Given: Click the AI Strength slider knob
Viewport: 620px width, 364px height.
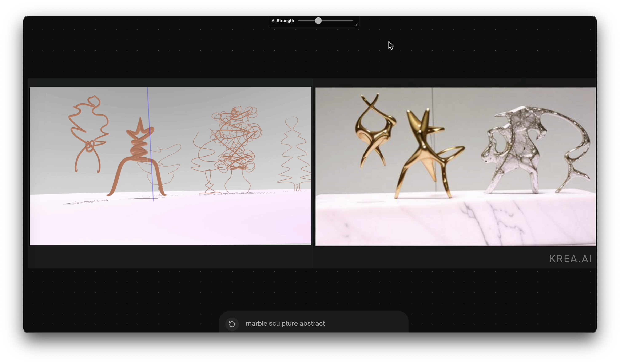Looking at the screenshot, I should click(x=318, y=21).
